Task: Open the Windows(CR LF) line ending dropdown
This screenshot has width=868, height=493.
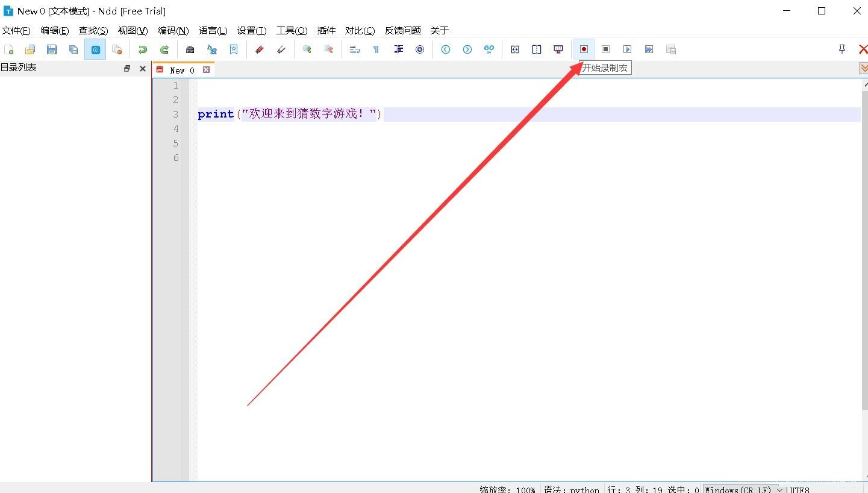Action: [x=745, y=489]
